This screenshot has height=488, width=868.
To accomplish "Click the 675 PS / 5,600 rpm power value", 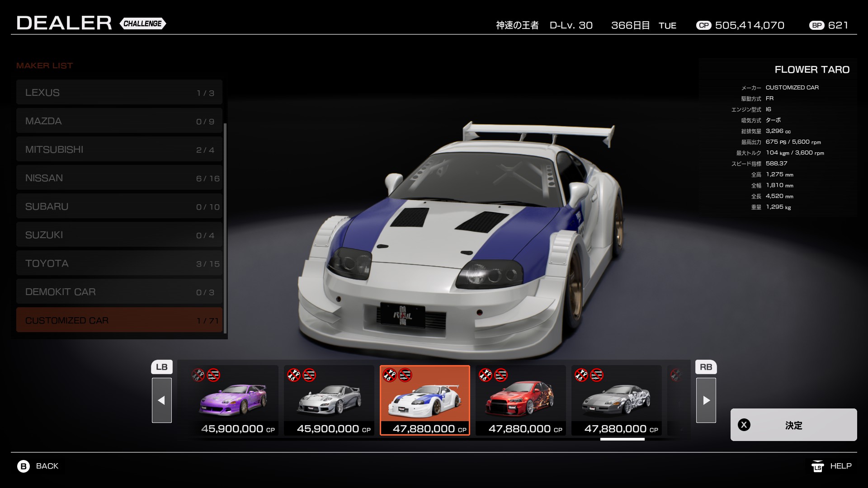I will coord(793,142).
